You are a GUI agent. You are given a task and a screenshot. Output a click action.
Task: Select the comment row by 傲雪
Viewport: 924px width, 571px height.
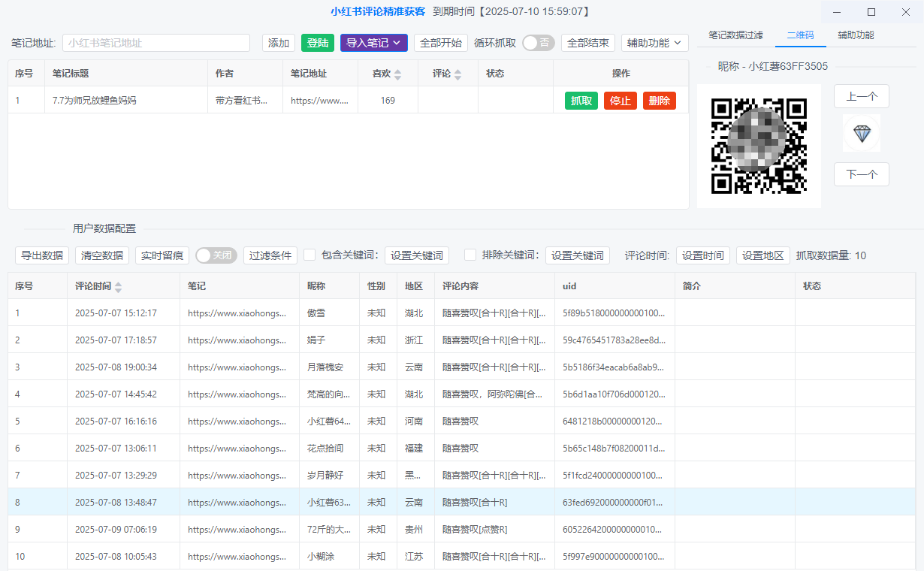pyautogui.click(x=462, y=313)
